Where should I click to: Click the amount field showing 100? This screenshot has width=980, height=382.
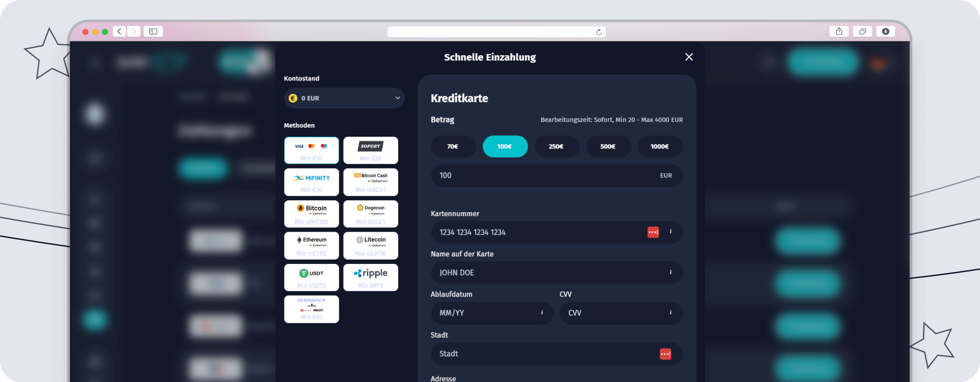tap(557, 176)
